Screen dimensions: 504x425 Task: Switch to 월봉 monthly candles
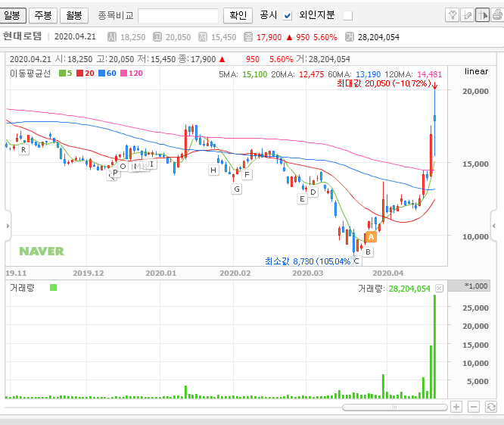74,15
